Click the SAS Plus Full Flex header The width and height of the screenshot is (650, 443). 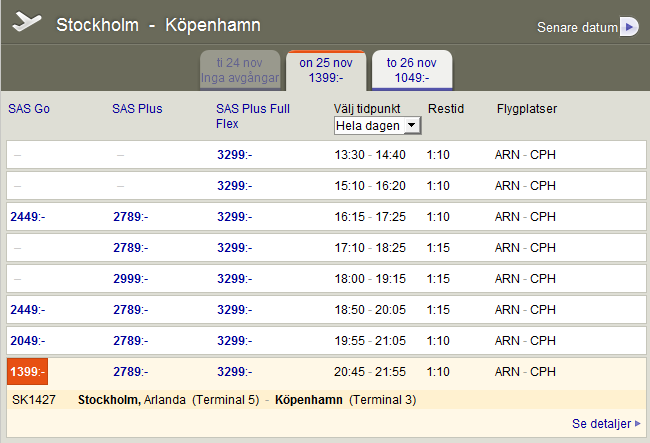click(252, 116)
